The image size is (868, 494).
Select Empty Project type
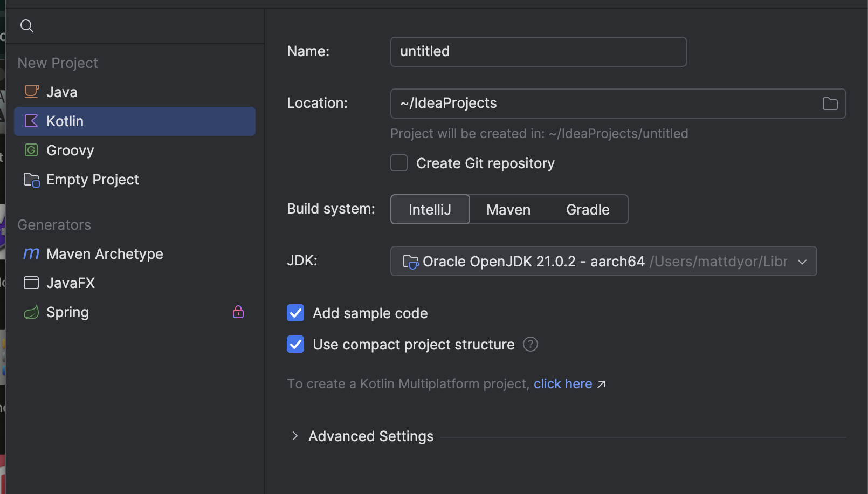coord(135,180)
